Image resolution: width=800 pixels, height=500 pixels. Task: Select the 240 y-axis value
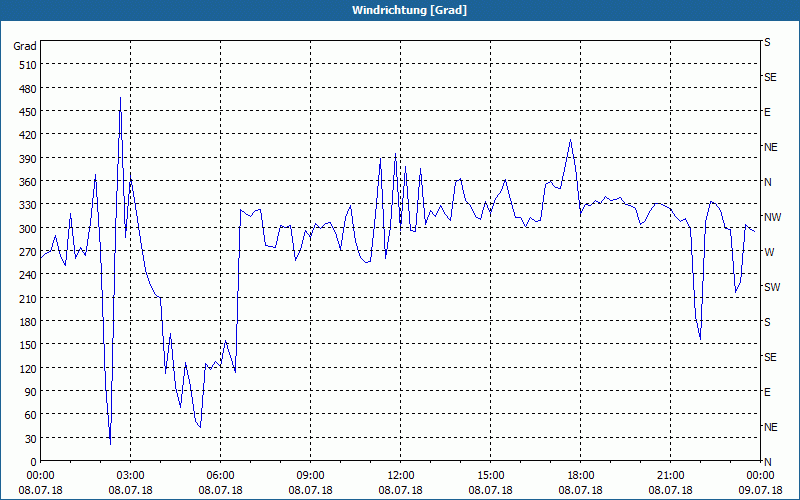28,275
